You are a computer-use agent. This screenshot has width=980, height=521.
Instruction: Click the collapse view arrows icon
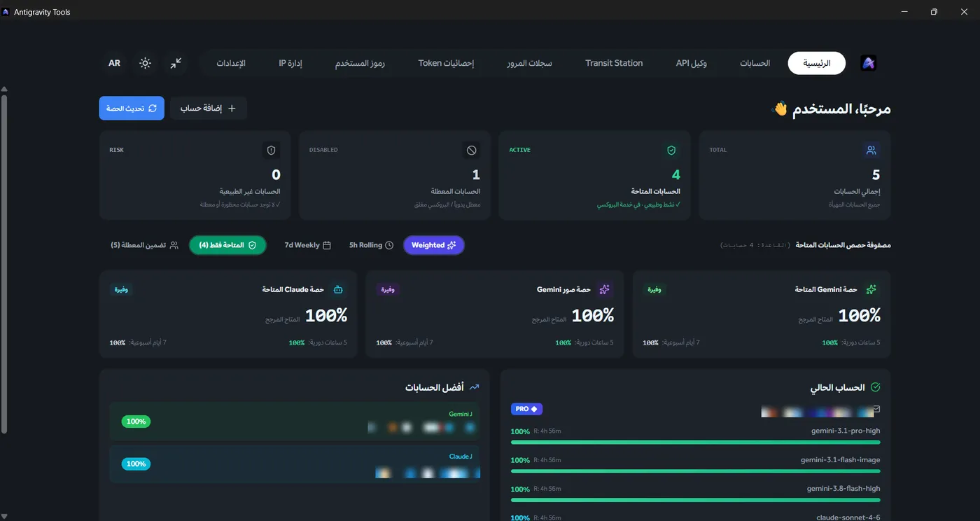click(x=176, y=63)
